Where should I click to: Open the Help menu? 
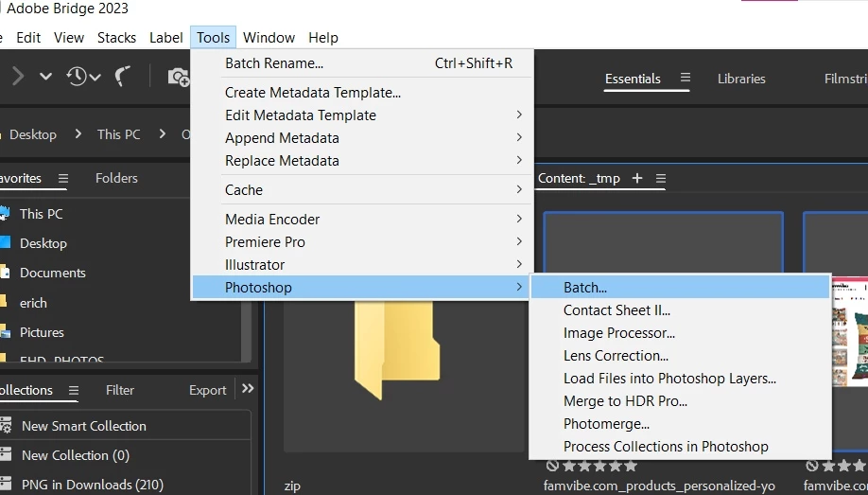(323, 38)
